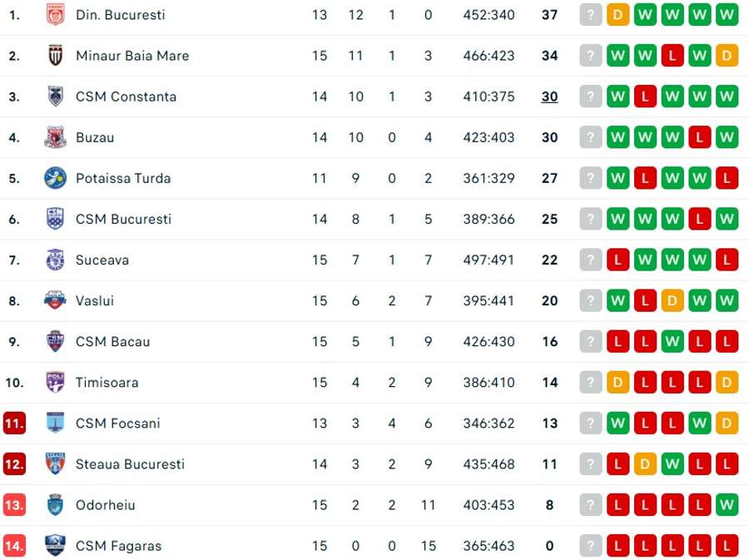This screenshot has height=560, width=749.
Task: Click the upcoming match question mark for Din. Bucuresti
Action: click(591, 15)
